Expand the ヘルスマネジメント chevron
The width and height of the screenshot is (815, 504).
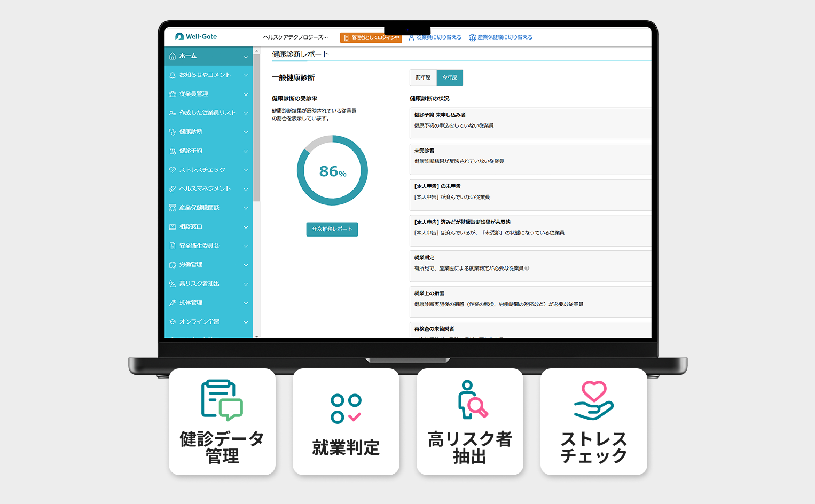coord(246,189)
